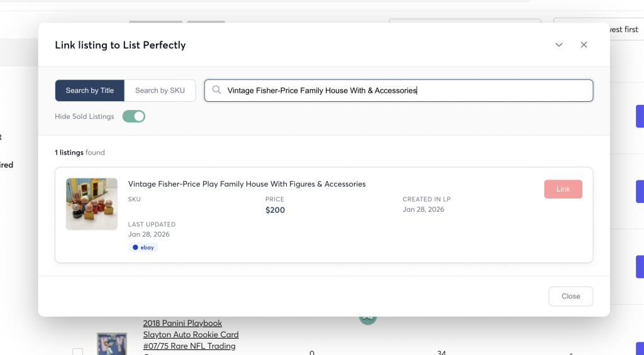Click the Close button in dialog footer

pos(570,296)
